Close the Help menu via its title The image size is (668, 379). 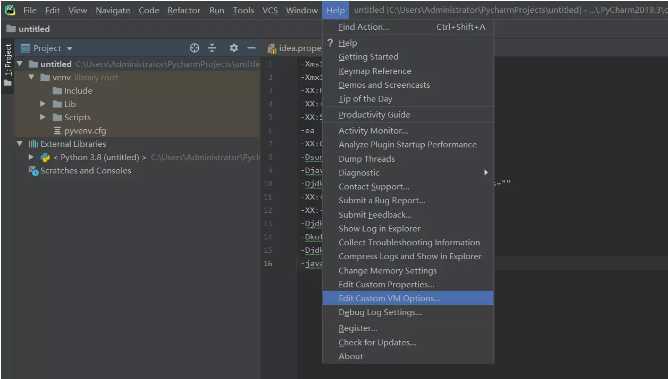pos(335,10)
